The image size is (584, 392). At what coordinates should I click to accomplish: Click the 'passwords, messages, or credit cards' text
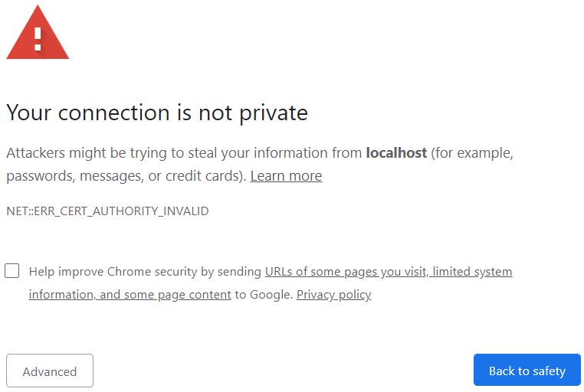coord(125,176)
